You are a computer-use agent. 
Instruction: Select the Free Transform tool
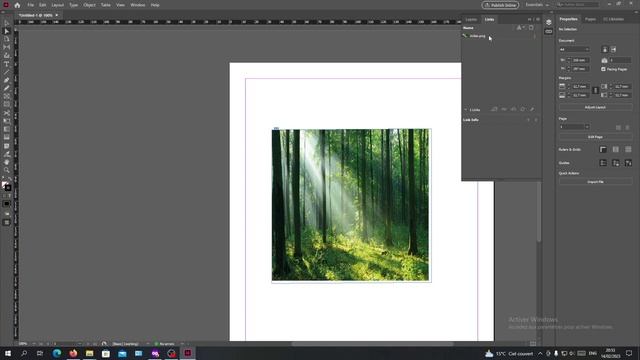(x=7, y=121)
